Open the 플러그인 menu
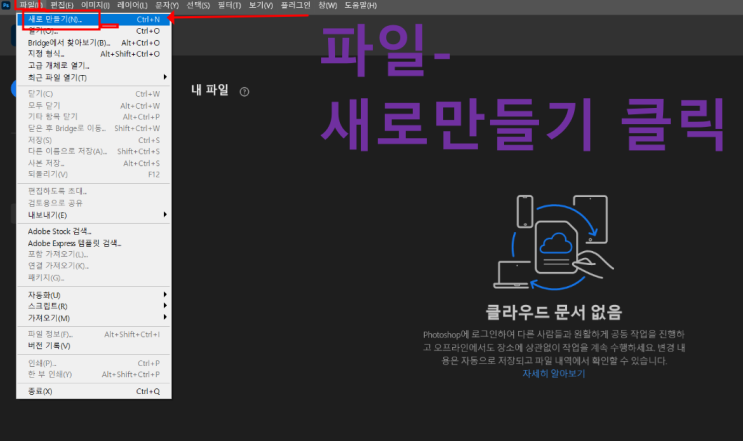 click(295, 5)
